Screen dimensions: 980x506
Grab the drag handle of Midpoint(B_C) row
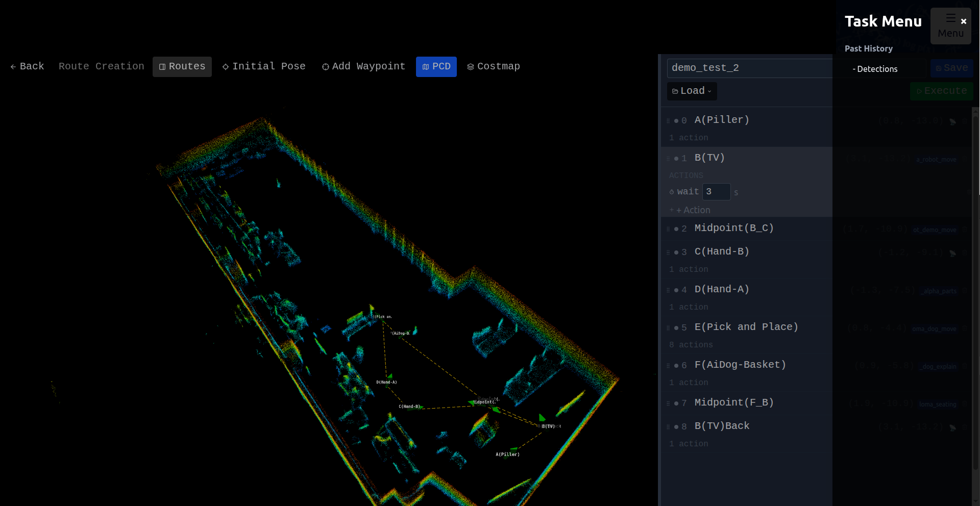pyautogui.click(x=668, y=229)
